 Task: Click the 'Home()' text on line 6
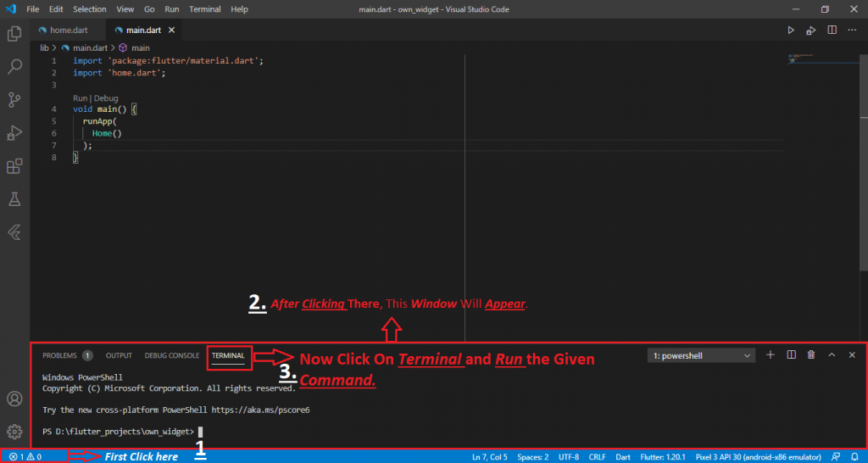tap(107, 133)
